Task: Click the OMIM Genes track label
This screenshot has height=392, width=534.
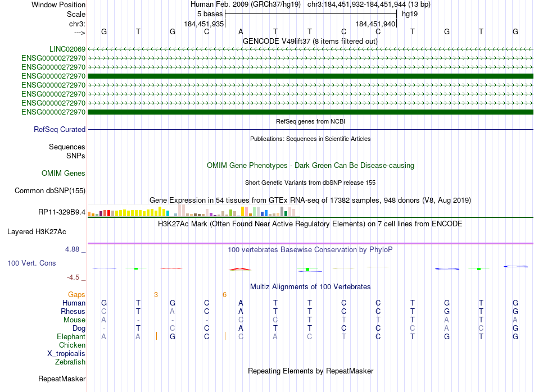Action: click(x=64, y=173)
